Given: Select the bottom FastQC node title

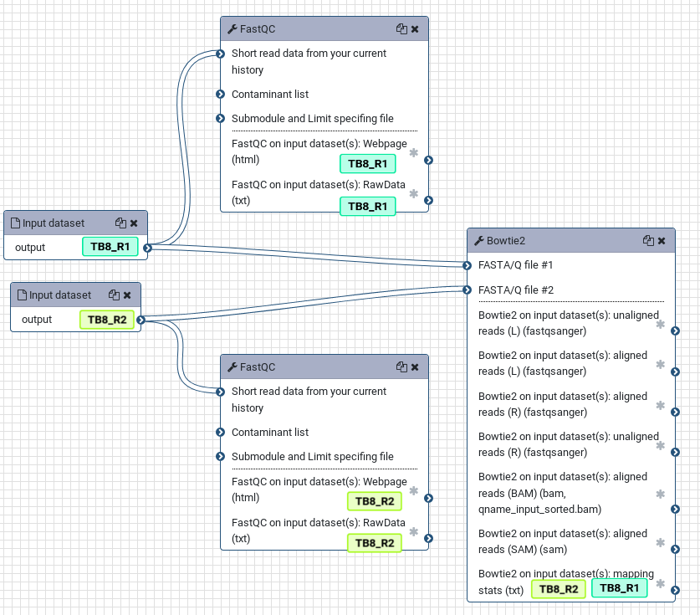Looking at the screenshot, I should (x=324, y=367).
